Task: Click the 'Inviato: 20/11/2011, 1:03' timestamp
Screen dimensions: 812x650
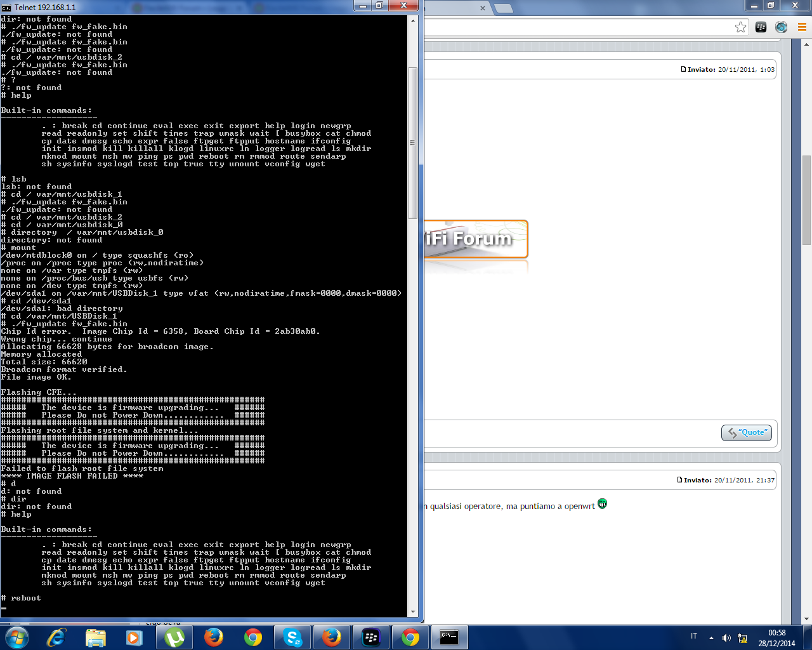Action: (731, 69)
